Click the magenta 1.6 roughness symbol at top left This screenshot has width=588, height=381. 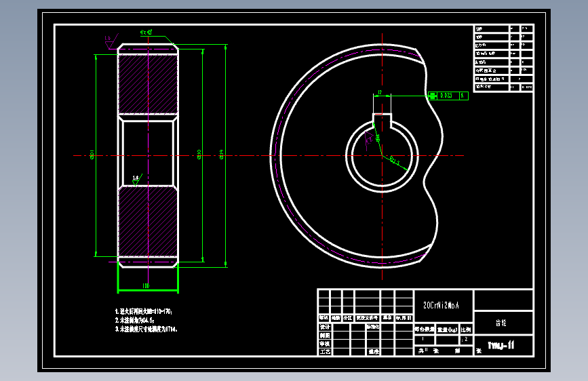click(x=111, y=41)
